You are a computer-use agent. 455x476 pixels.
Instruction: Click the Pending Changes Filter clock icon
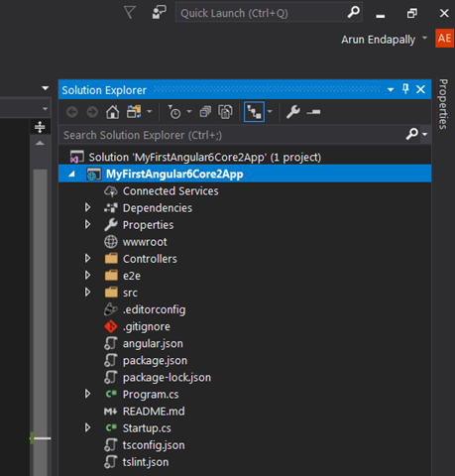tap(174, 112)
